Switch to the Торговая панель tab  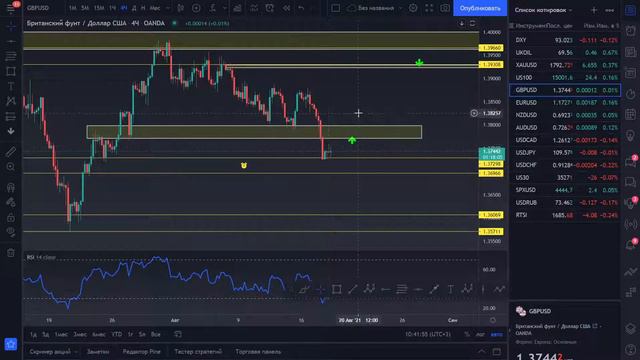coord(258,351)
